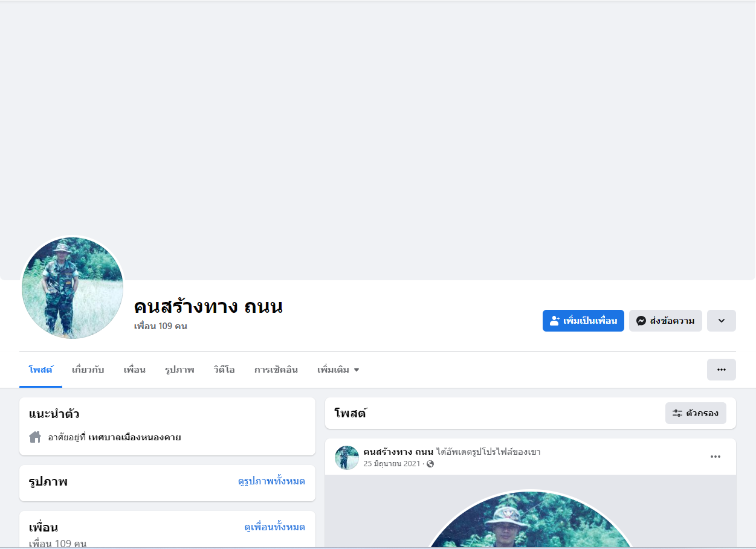756x549 pixels.
Task: Open the post options three-dots menu
Action: point(716,457)
